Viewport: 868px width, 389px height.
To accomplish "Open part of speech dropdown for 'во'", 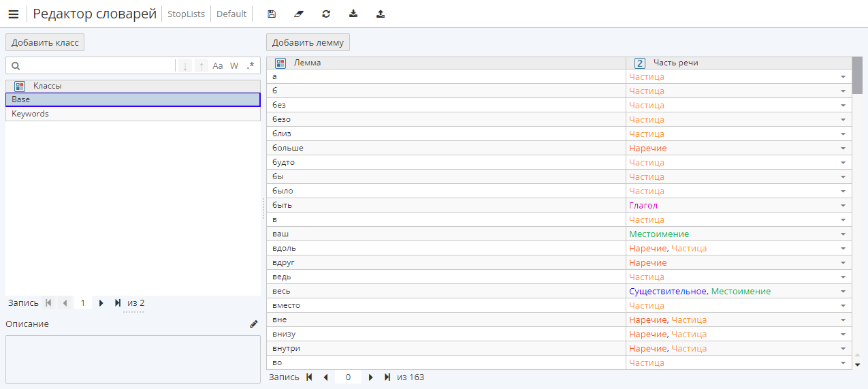I will [843, 363].
